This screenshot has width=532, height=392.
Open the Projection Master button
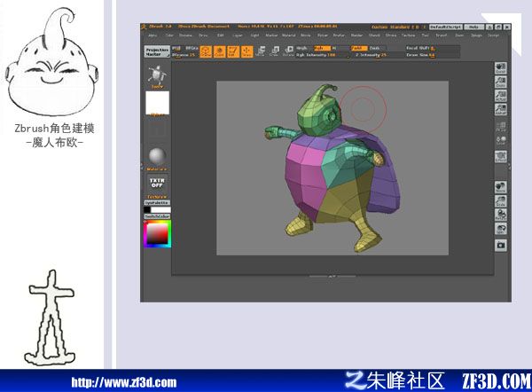157,51
